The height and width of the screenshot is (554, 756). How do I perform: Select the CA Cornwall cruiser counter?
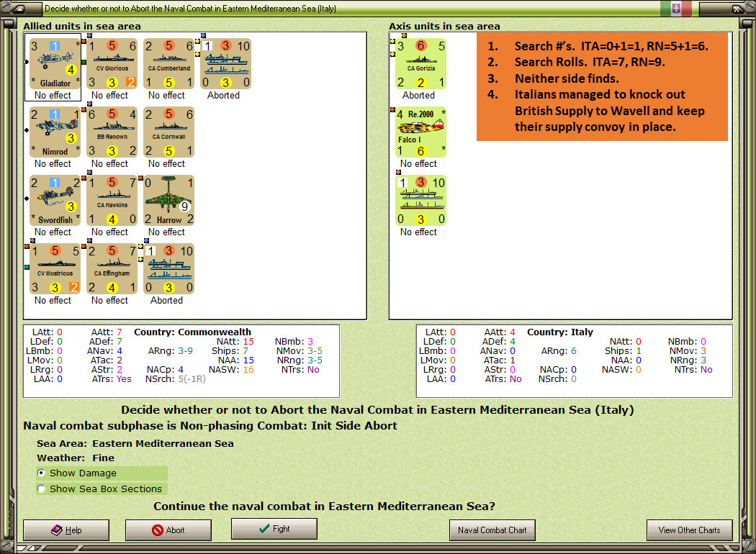coord(168,132)
